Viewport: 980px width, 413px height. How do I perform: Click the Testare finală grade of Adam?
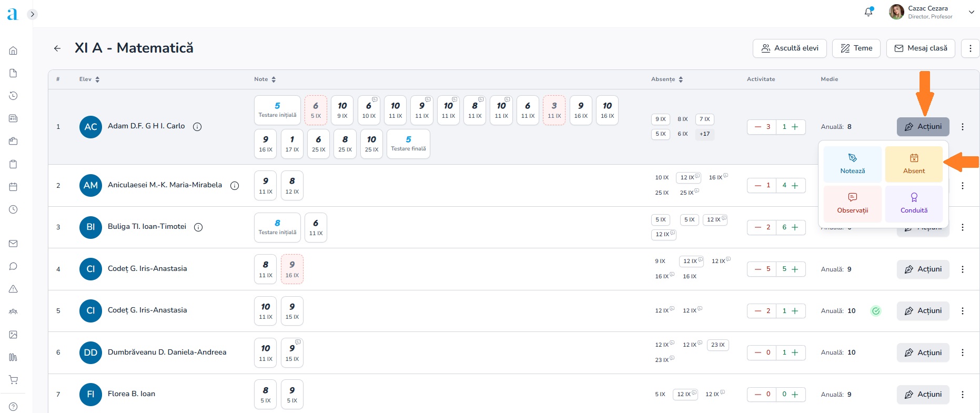pos(408,144)
